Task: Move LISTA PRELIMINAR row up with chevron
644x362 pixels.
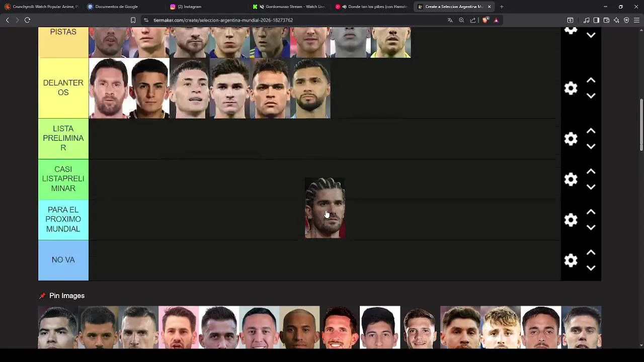Action: (591, 131)
